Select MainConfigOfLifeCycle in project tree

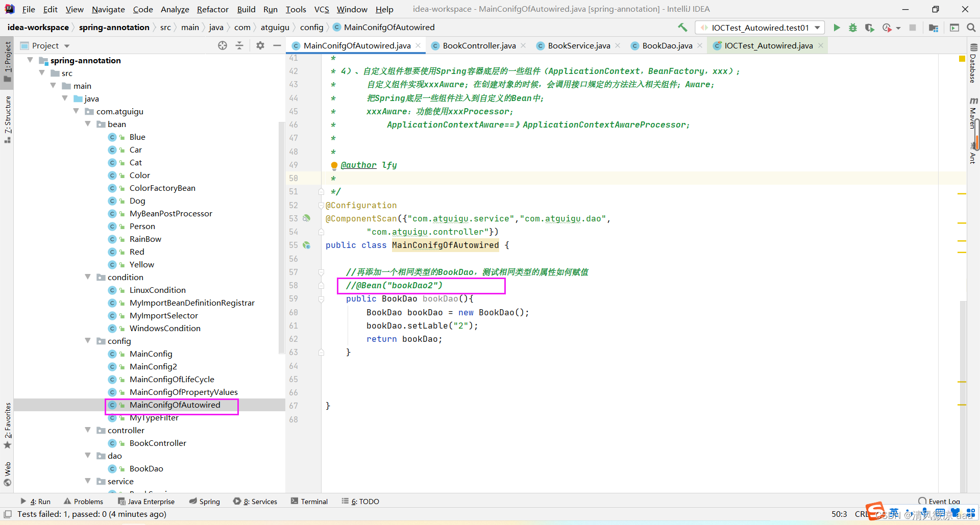(171, 379)
